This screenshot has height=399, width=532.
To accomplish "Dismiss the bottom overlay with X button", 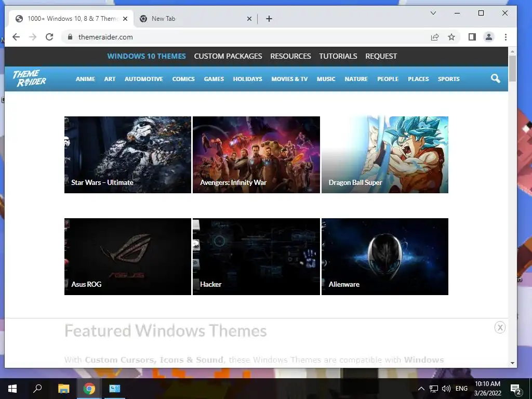I will click(x=500, y=327).
